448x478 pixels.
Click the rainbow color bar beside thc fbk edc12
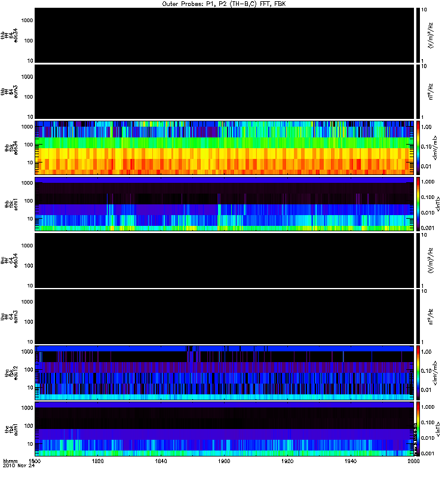[x=418, y=373]
